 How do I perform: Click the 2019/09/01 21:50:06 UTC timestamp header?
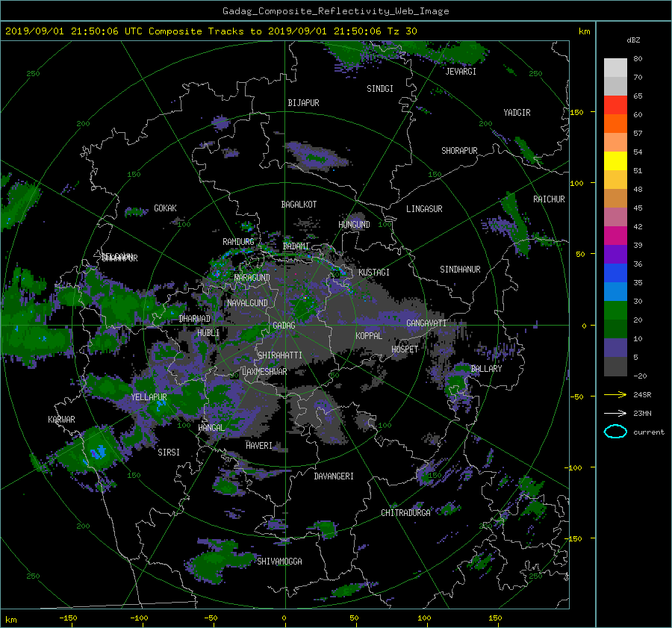(211, 31)
